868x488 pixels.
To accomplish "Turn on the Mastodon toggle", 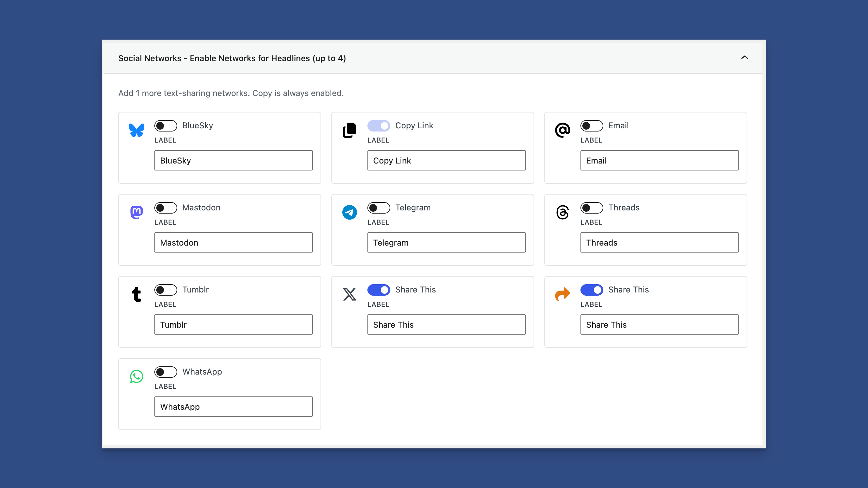I will (165, 208).
